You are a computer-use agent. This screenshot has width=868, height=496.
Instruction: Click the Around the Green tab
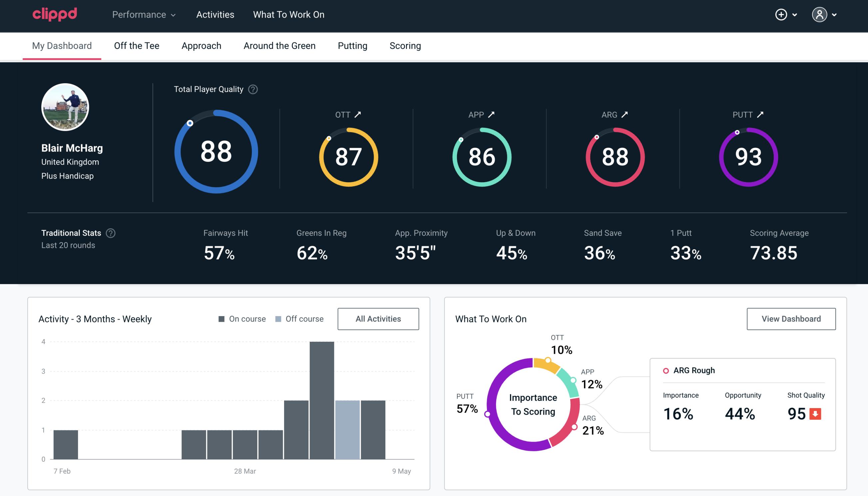279,45
